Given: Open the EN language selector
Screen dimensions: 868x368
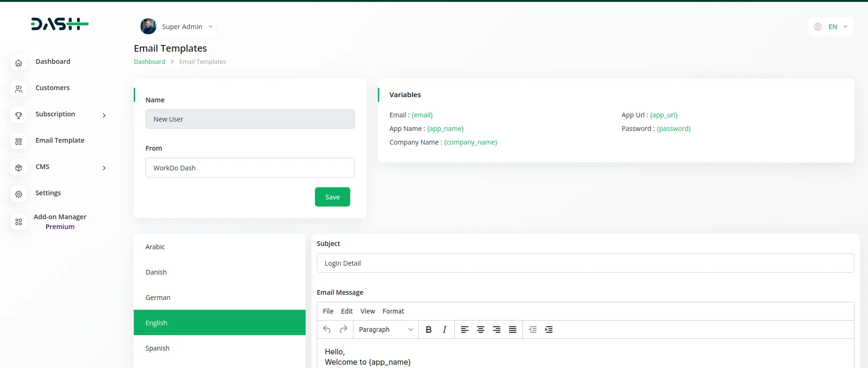Looking at the screenshot, I should [831, 27].
